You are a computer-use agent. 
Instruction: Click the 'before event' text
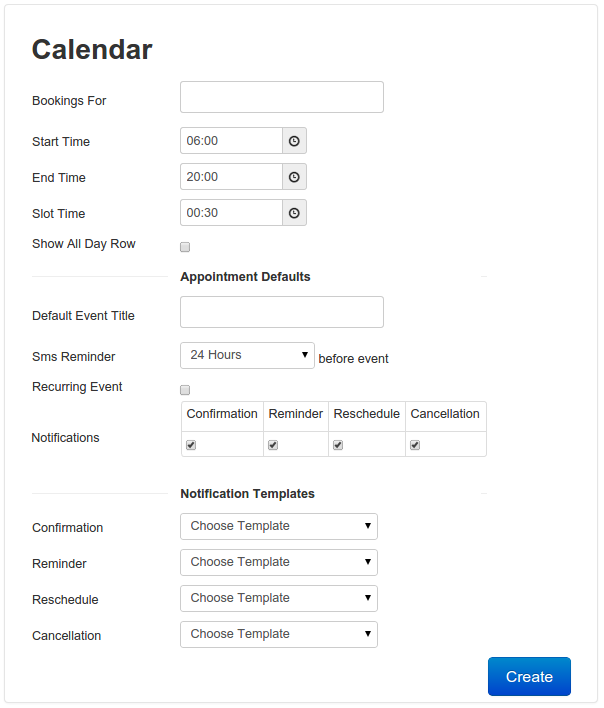tap(353, 359)
